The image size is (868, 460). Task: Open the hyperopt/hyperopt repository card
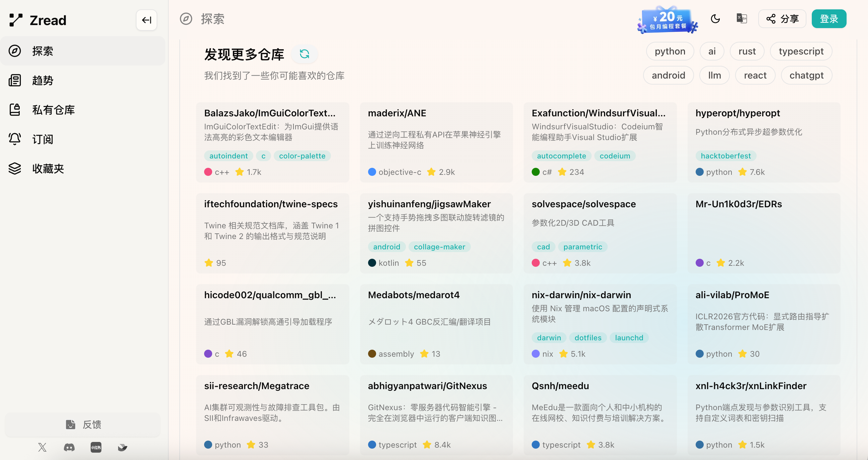(x=764, y=142)
